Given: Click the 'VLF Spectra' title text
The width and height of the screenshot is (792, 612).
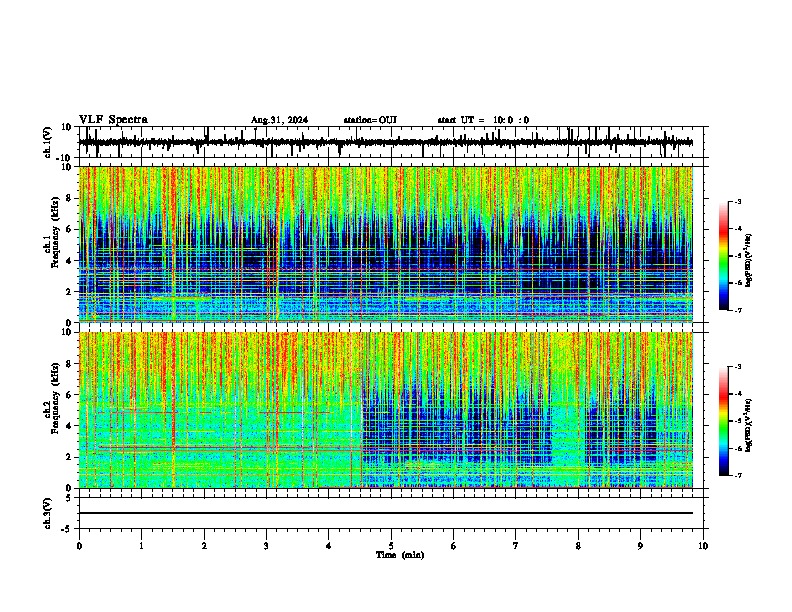Looking at the screenshot, I should (113, 119).
